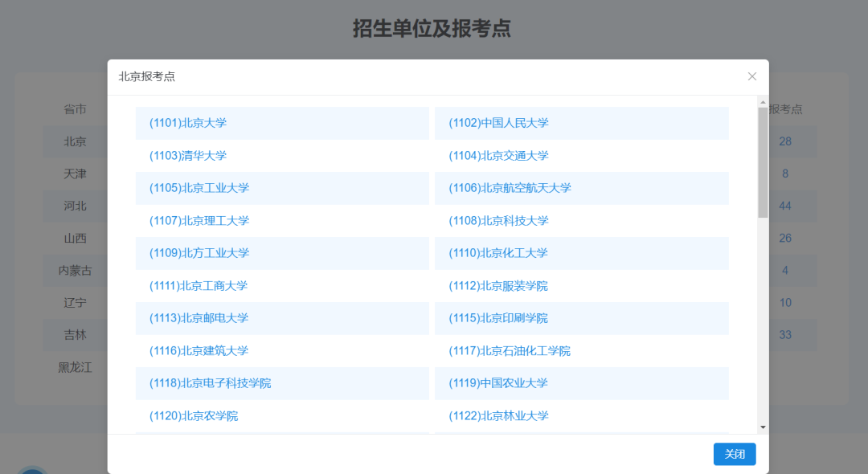The width and height of the screenshot is (868, 474).
Task: Click (1116)北京建筑大学
Action: tap(199, 350)
